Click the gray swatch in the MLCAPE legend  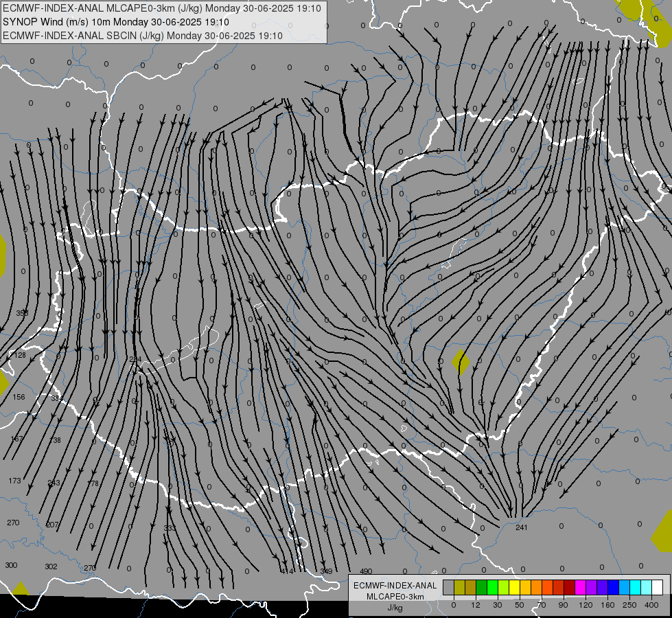coord(449,587)
